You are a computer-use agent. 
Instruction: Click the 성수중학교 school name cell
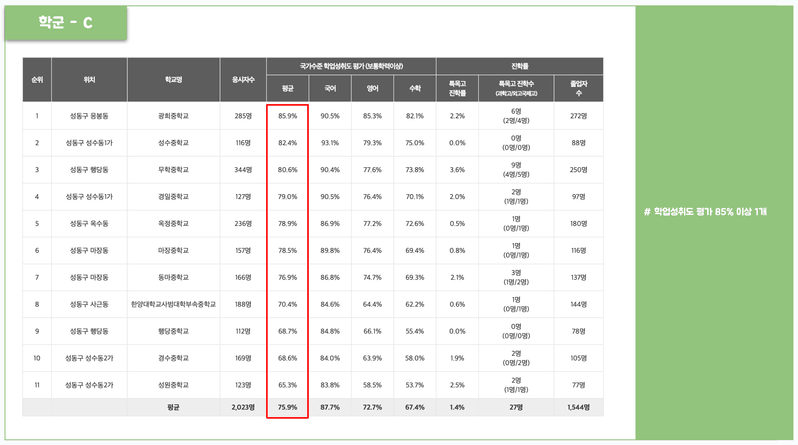174,142
